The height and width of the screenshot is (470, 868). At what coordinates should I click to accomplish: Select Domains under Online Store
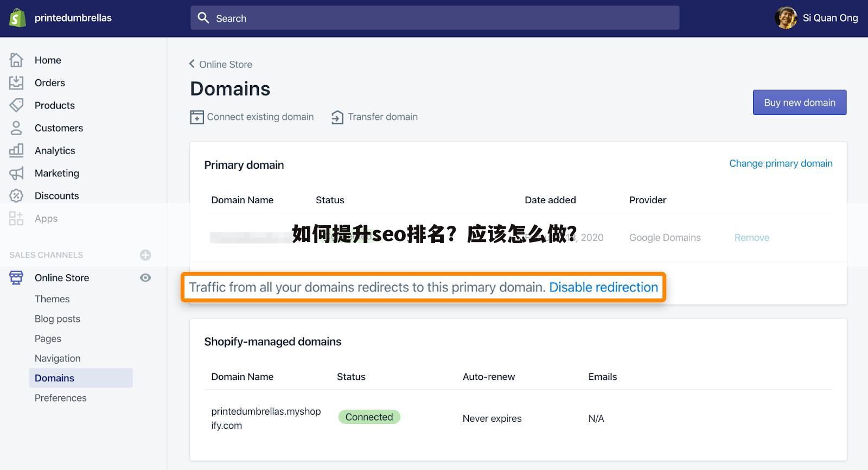point(80,378)
